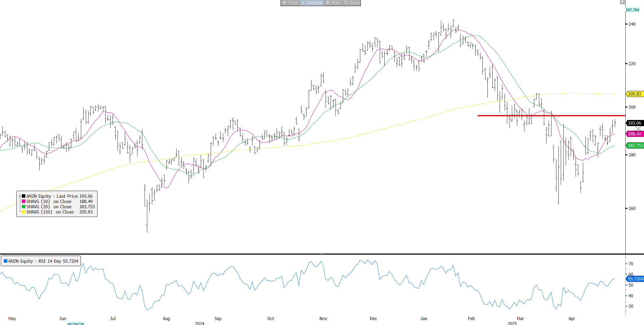This screenshot has height=325, width=644.
Task: Click AMZN Equity RSI 14 Day legend
Action: tap(43, 261)
